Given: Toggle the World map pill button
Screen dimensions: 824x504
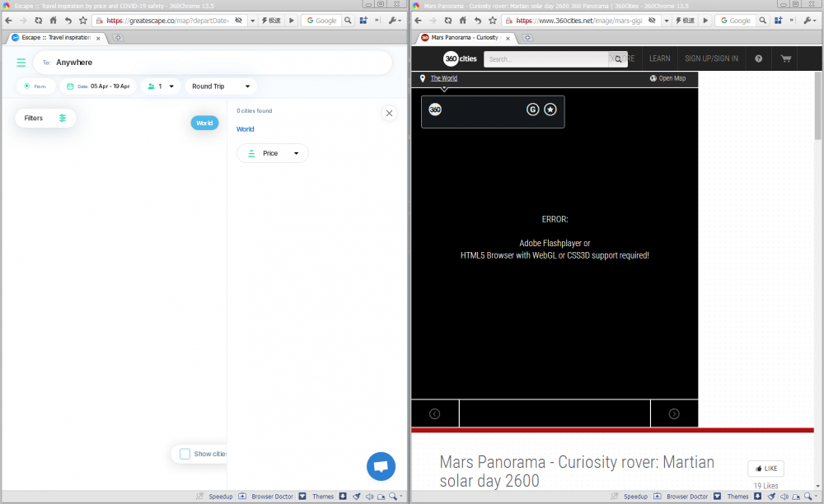Looking at the screenshot, I should (x=204, y=123).
